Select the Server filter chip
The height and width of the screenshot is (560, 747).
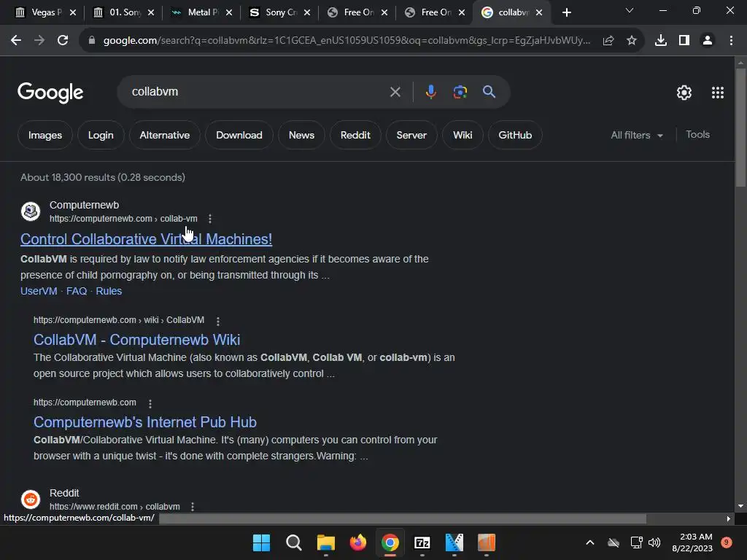[411, 135]
